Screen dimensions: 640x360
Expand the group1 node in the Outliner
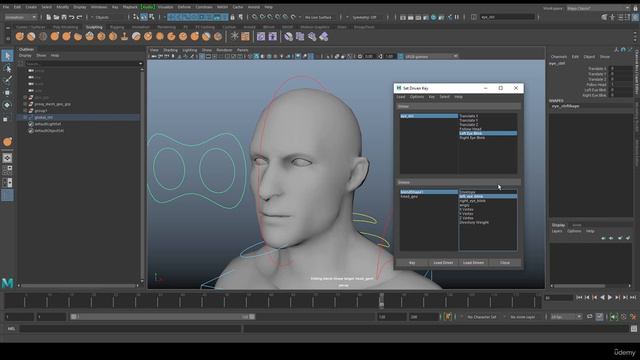(x=25, y=111)
